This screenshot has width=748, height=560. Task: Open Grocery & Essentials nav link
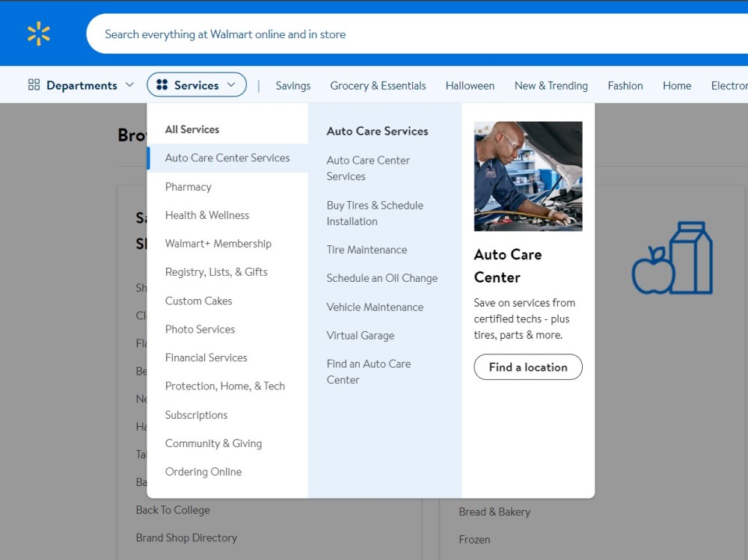coord(378,86)
